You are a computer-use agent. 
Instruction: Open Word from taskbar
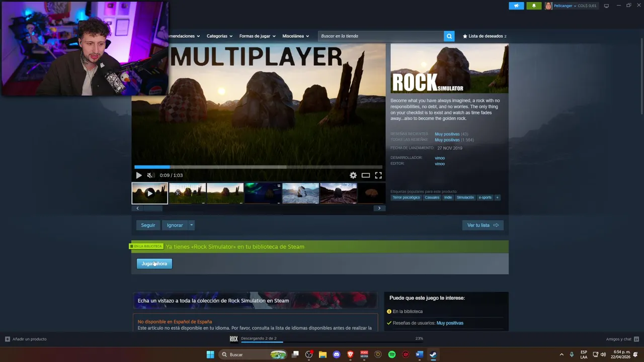point(419,354)
